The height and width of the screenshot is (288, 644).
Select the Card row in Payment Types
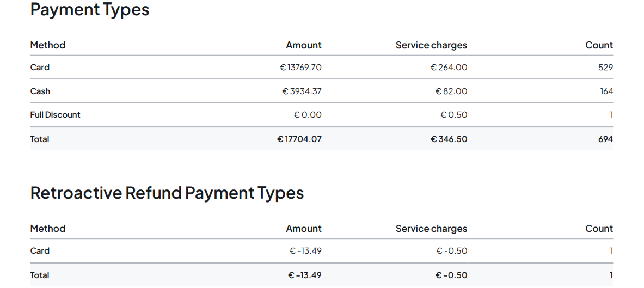click(x=40, y=68)
